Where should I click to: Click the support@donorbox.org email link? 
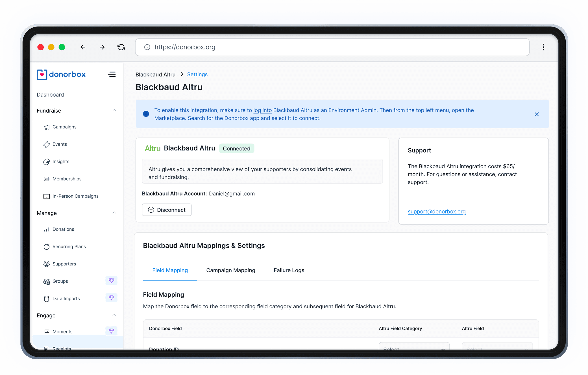click(437, 212)
